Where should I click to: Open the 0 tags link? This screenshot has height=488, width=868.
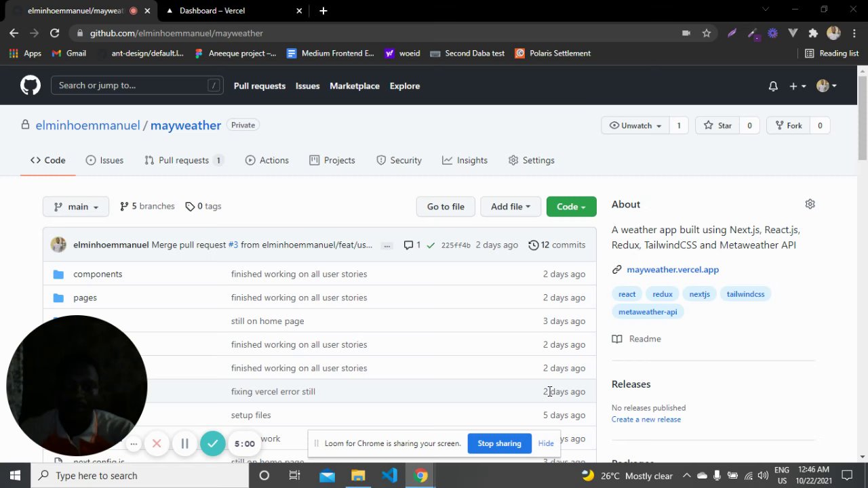(203, 207)
